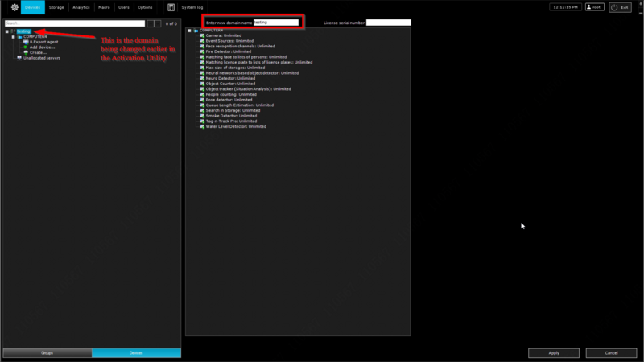
Task: Click the green Add device icon
Action: point(26,47)
